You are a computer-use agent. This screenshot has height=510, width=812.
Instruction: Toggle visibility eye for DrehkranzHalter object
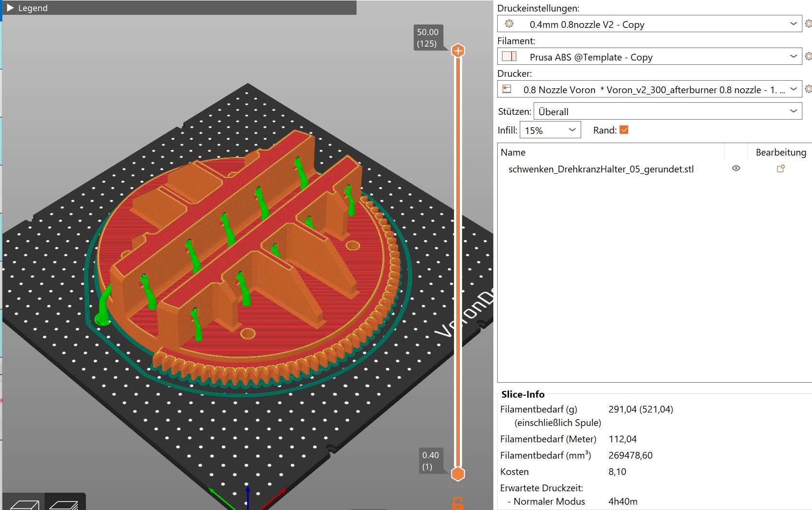tap(736, 168)
